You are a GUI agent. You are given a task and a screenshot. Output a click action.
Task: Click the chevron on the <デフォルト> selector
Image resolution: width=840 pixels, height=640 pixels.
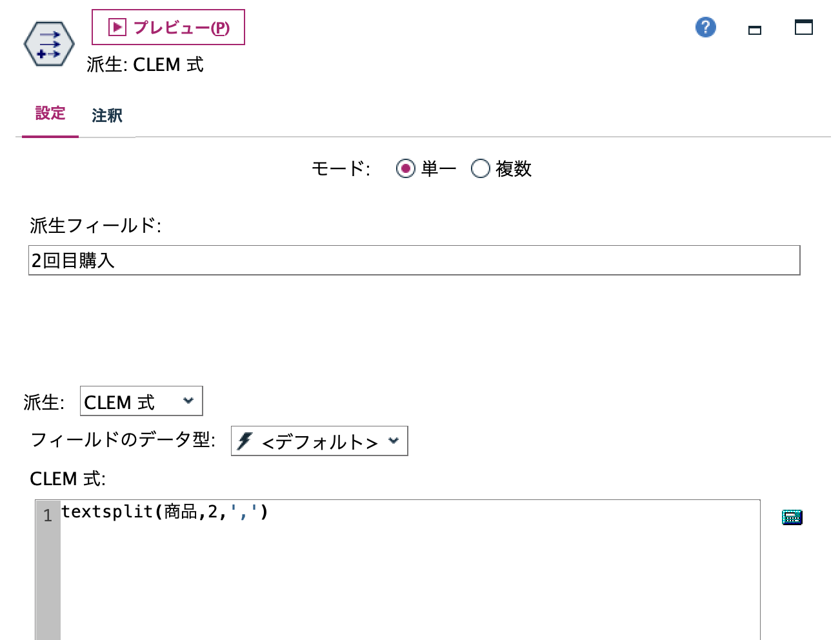(x=394, y=441)
